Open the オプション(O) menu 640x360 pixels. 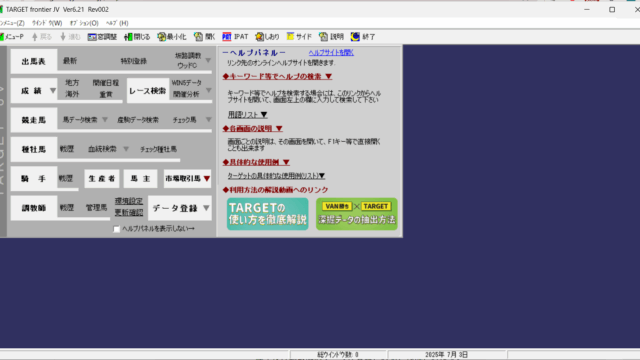pos(84,23)
